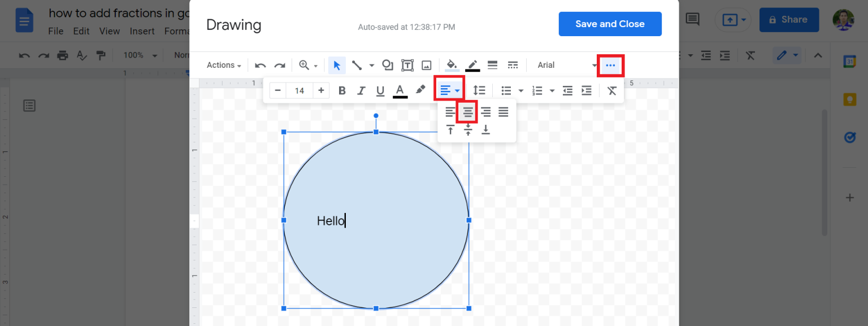The width and height of the screenshot is (868, 326).
Task: Increase indent in Drawing toolbar
Action: 587,90
